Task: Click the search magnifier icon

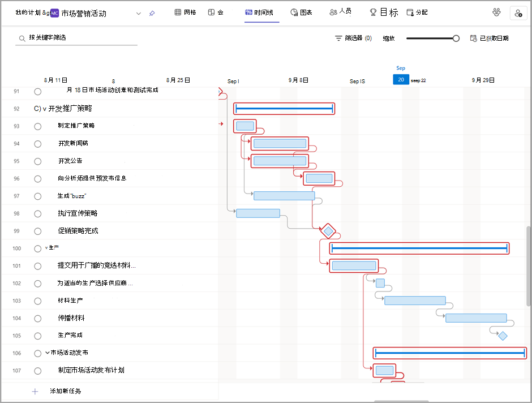Action: (x=22, y=38)
